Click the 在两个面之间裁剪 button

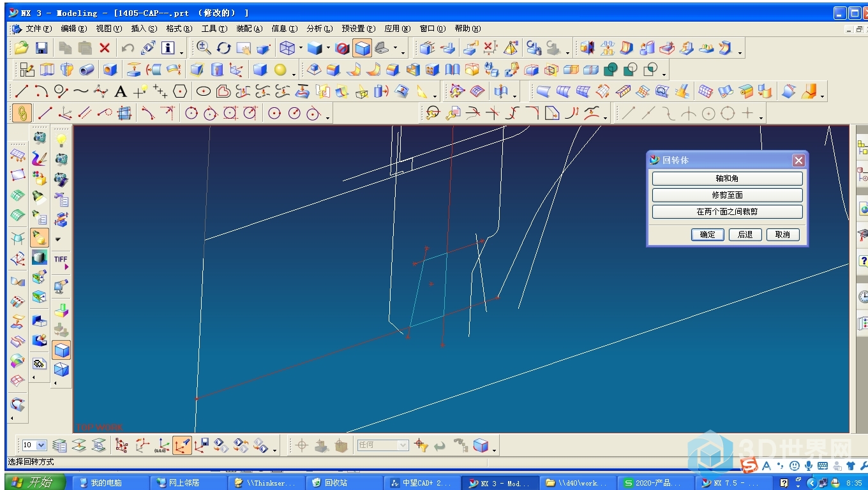point(727,212)
